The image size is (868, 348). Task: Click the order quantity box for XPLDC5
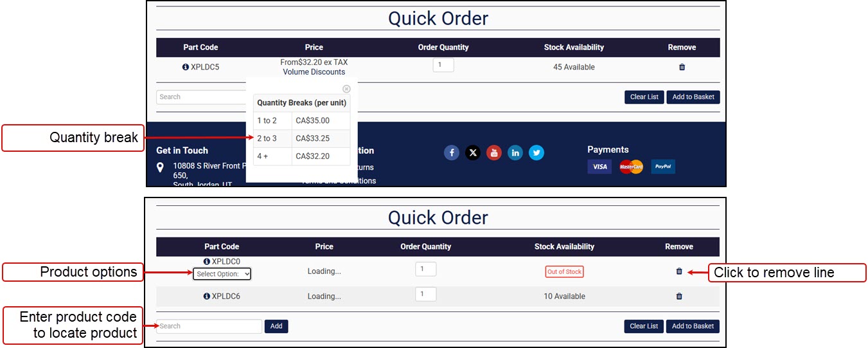pyautogui.click(x=443, y=65)
